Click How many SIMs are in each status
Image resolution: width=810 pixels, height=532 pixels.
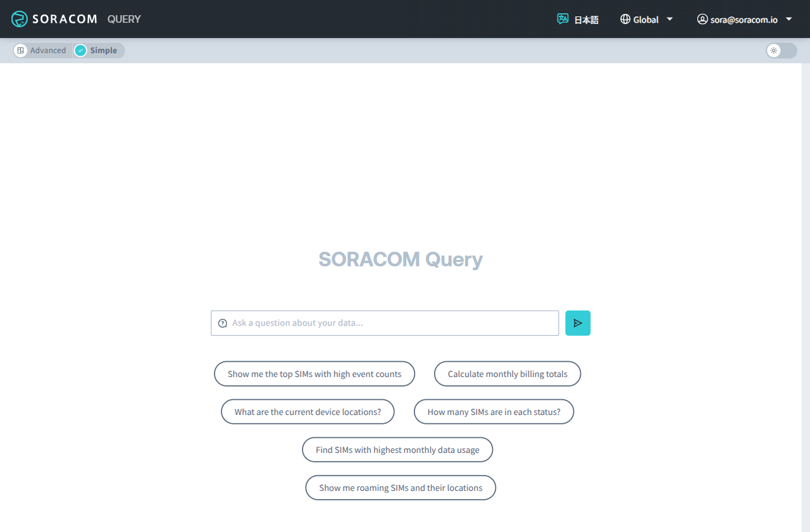click(x=494, y=411)
